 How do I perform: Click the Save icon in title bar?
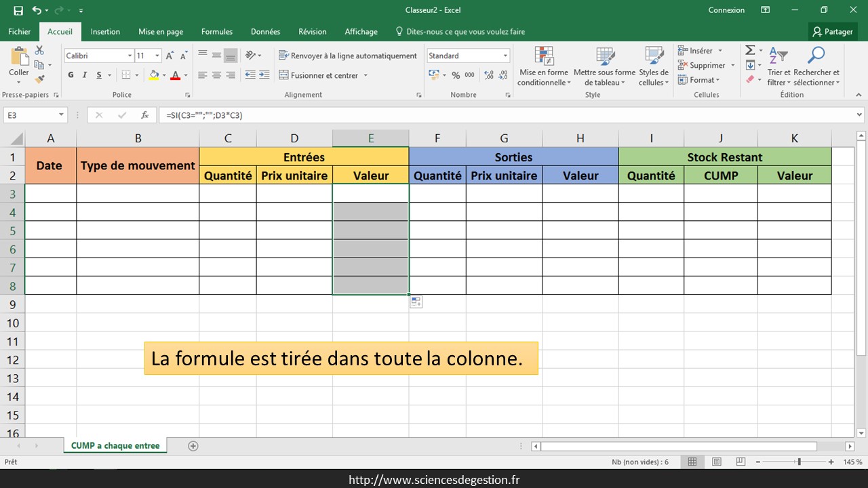pyautogui.click(x=18, y=10)
